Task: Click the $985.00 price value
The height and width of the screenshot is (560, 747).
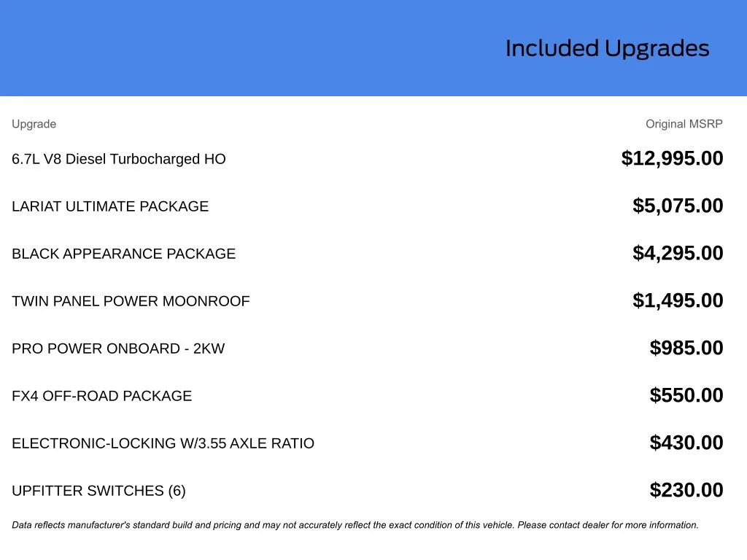Action: coord(686,348)
